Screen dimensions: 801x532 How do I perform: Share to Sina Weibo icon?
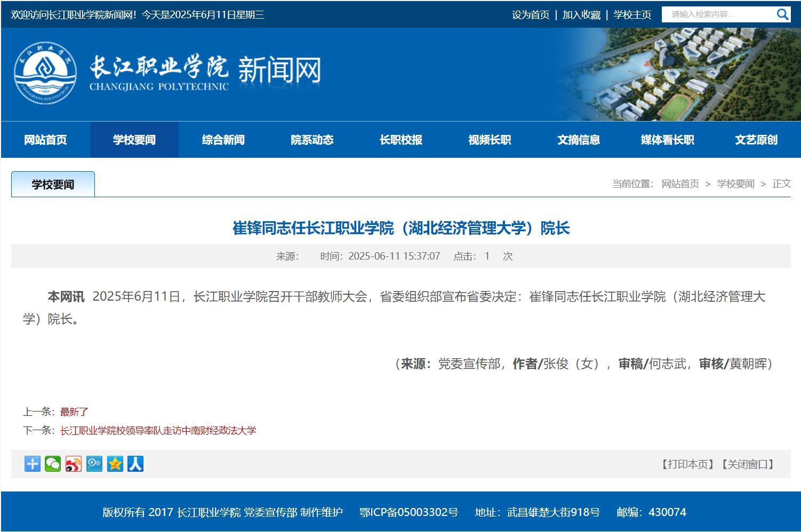pyautogui.click(x=74, y=464)
